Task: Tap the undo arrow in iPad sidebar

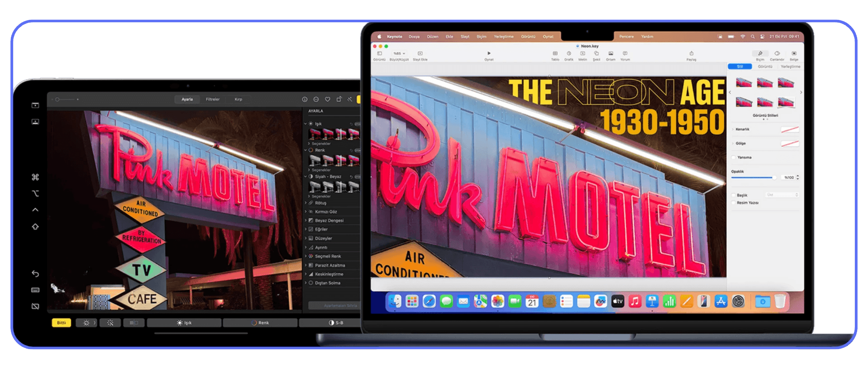Action: [35, 274]
